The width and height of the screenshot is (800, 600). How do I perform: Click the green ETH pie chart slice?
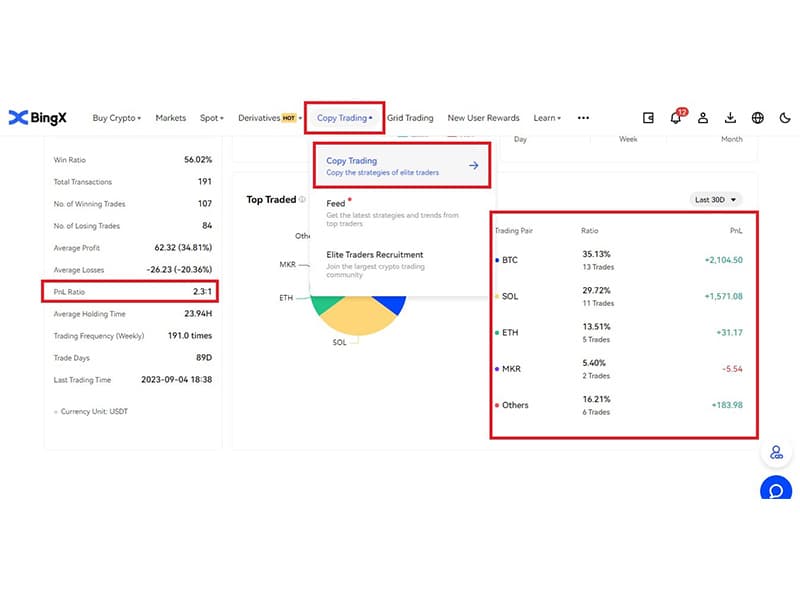point(324,304)
